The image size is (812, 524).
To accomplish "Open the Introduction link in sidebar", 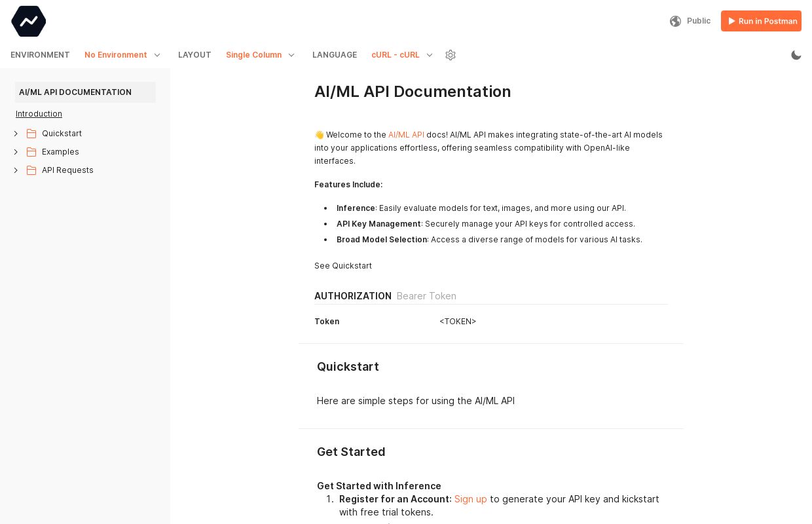I will coord(39,114).
